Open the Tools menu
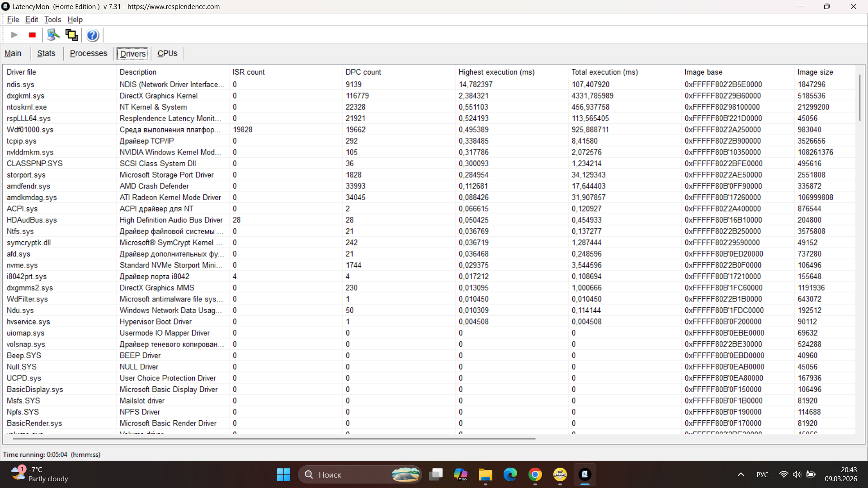This screenshot has height=488, width=868. pyautogui.click(x=52, y=19)
